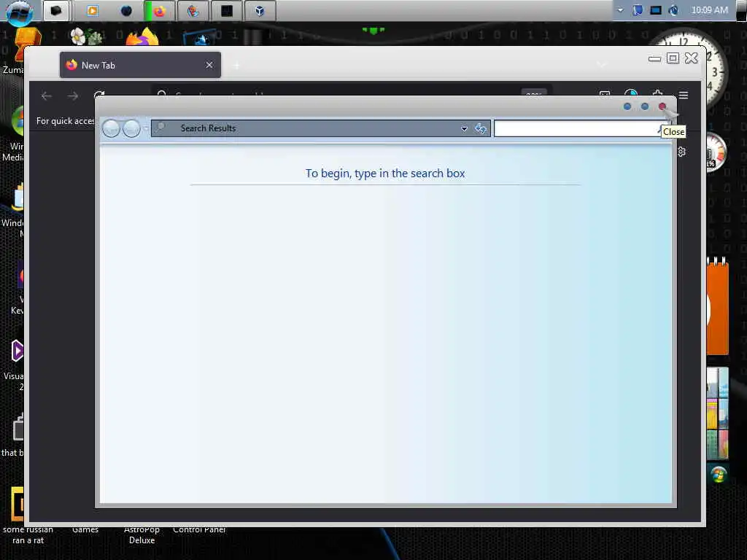Open recent pages dropdown beside nav buttons
This screenshot has width=747, height=560.
click(x=145, y=128)
